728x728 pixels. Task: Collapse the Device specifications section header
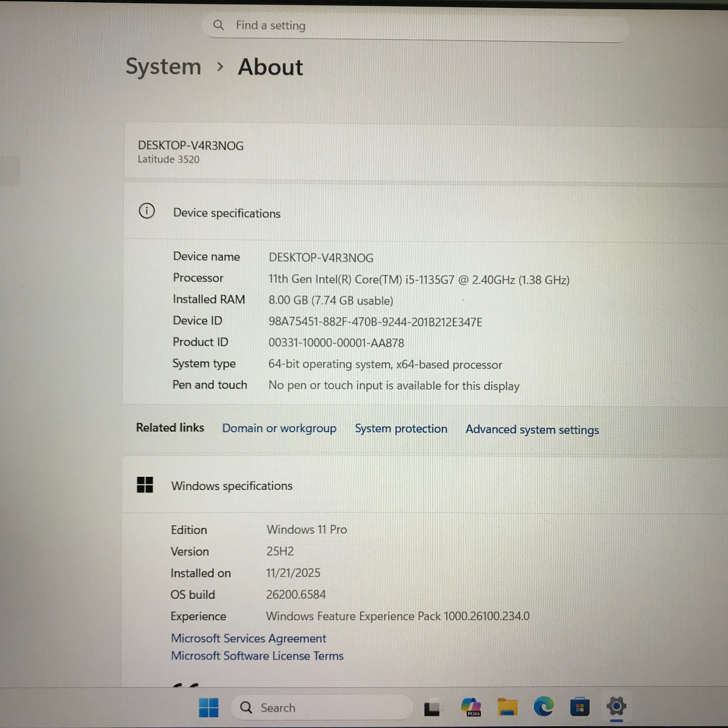[425, 212]
